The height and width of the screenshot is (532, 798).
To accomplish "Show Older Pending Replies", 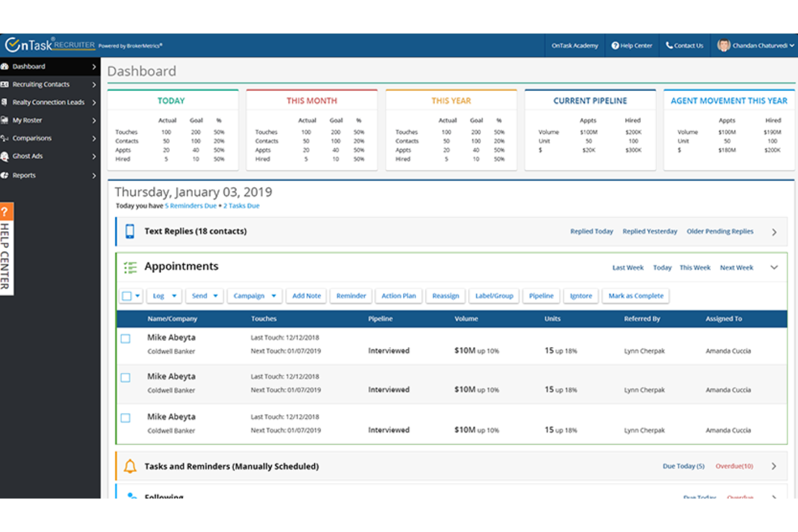I will 720,231.
